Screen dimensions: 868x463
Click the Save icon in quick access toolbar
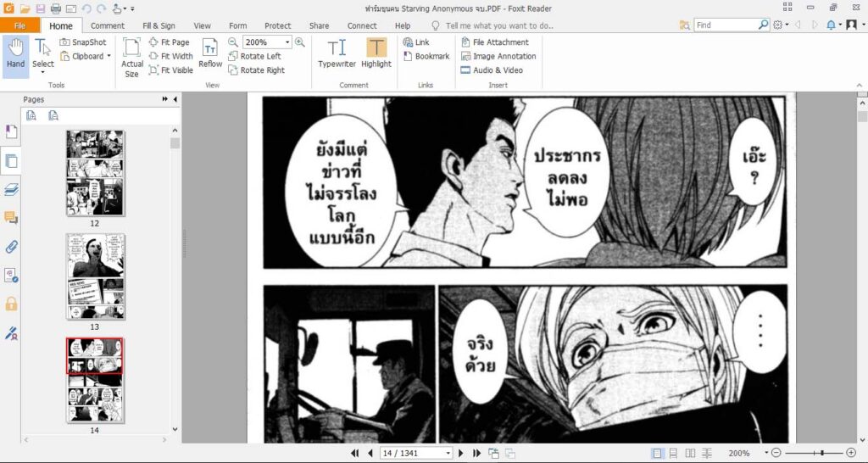coord(41,8)
